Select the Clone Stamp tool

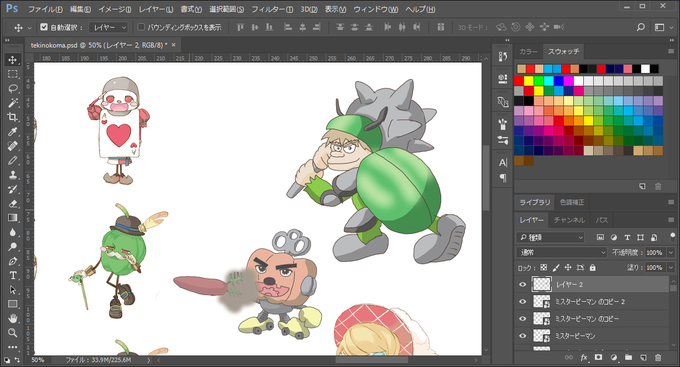[13, 174]
